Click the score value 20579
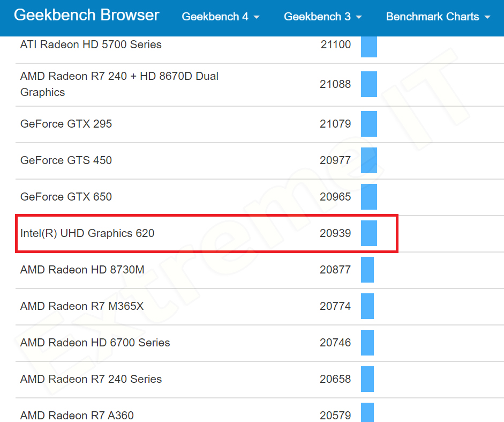This screenshot has width=504, height=422. pyautogui.click(x=335, y=415)
